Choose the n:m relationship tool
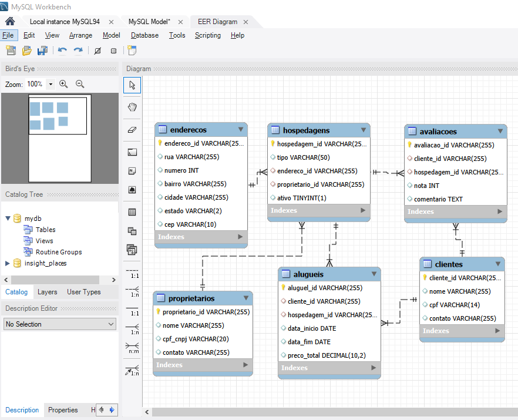 click(133, 348)
